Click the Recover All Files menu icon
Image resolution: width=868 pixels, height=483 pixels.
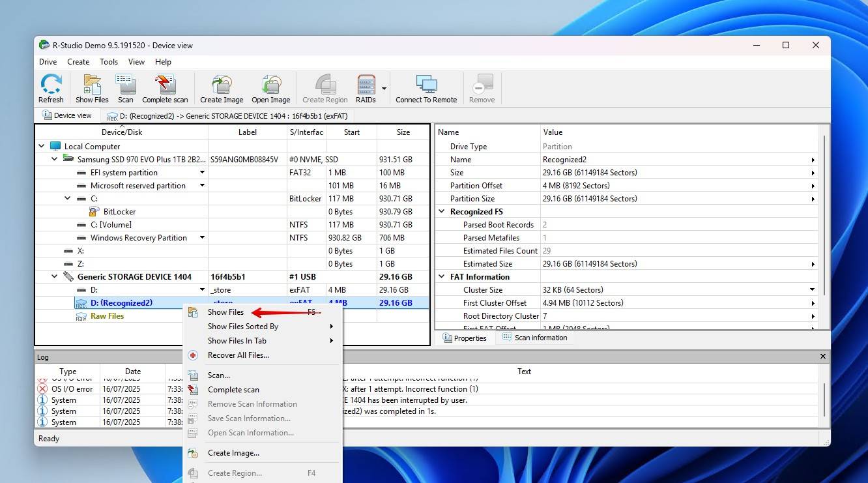[x=193, y=355]
